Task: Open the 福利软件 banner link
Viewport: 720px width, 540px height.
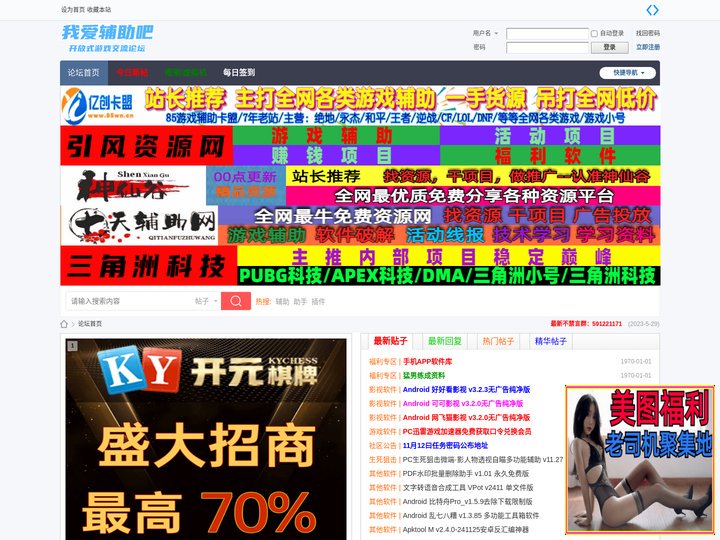Action: [550, 156]
